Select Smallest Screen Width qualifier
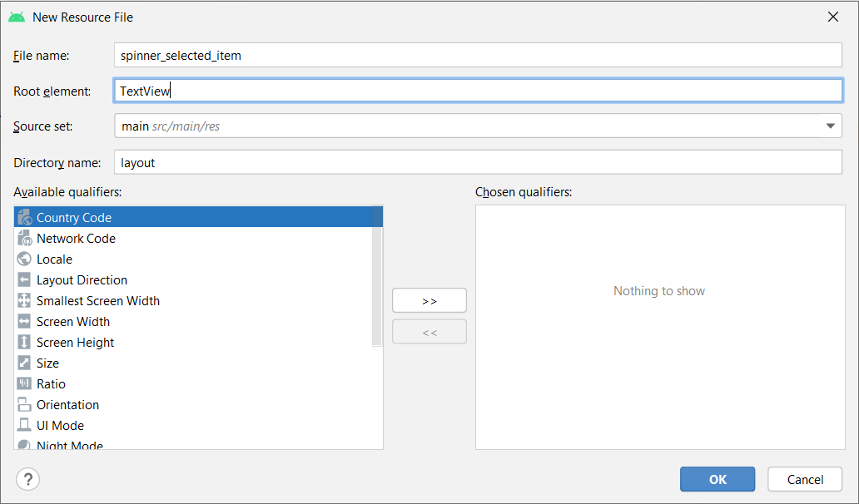859x504 pixels. [x=193, y=300]
